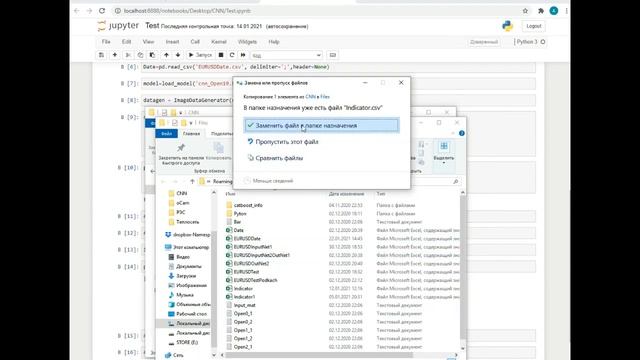Open Jupyter Insert menu
The image size is (640, 360).
coord(172,42)
